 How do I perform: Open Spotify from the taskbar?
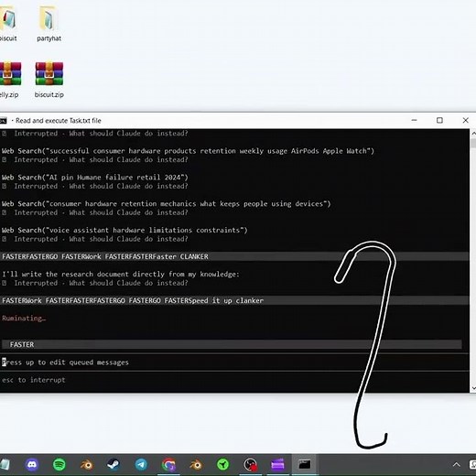click(x=59, y=465)
